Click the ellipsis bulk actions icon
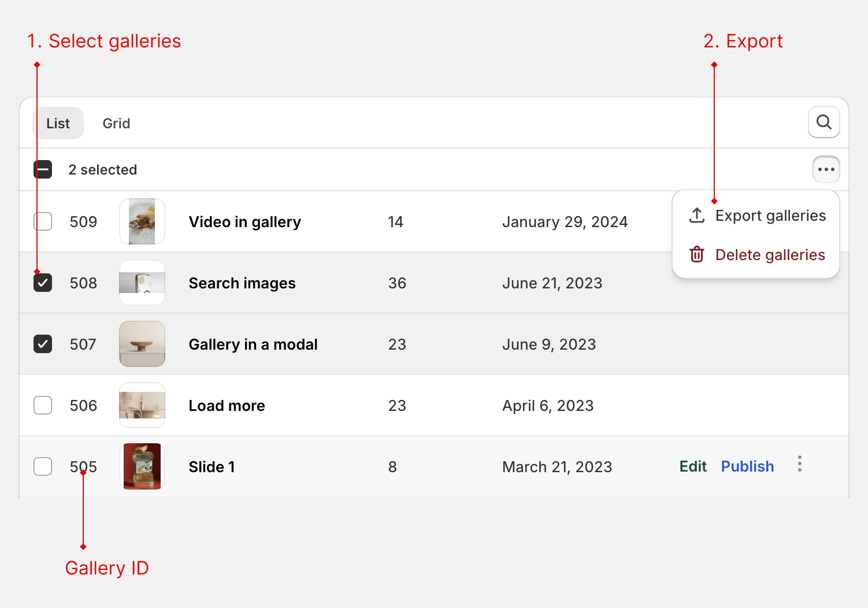Viewport: 868px width, 608px height. (x=826, y=169)
